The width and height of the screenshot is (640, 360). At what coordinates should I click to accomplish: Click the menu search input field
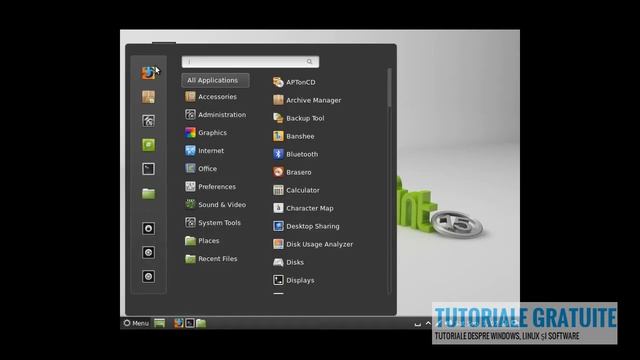click(250, 62)
